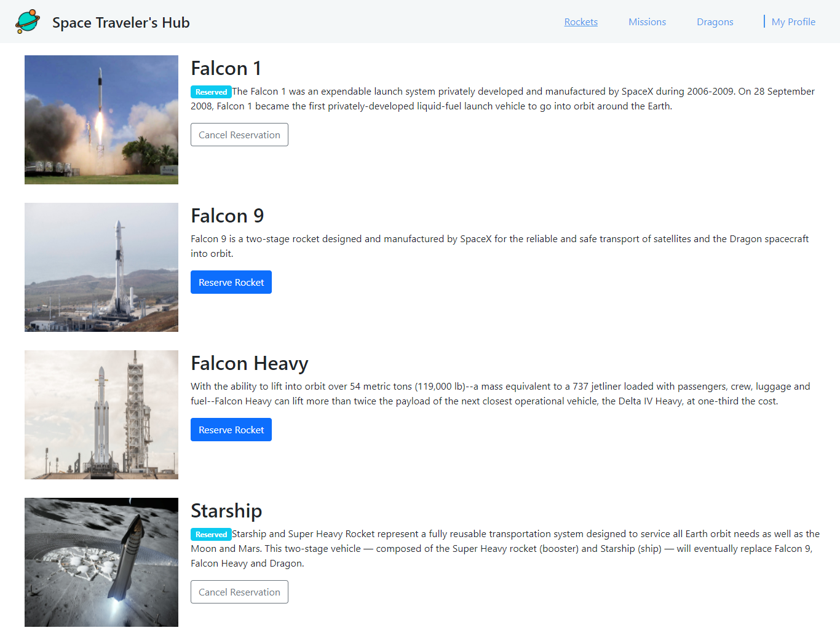Screen dimensions: 840x633
Task: Reserve the Falcon Heavy rocket
Action: click(x=231, y=430)
